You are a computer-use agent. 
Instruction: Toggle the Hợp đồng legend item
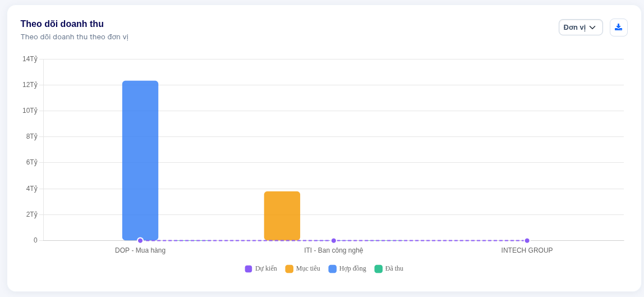click(x=347, y=269)
